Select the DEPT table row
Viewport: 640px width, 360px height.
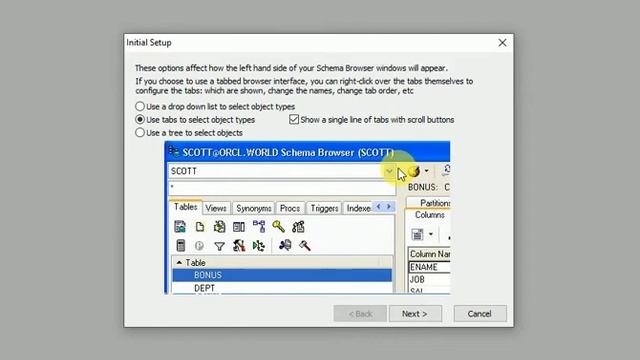pos(282,288)
